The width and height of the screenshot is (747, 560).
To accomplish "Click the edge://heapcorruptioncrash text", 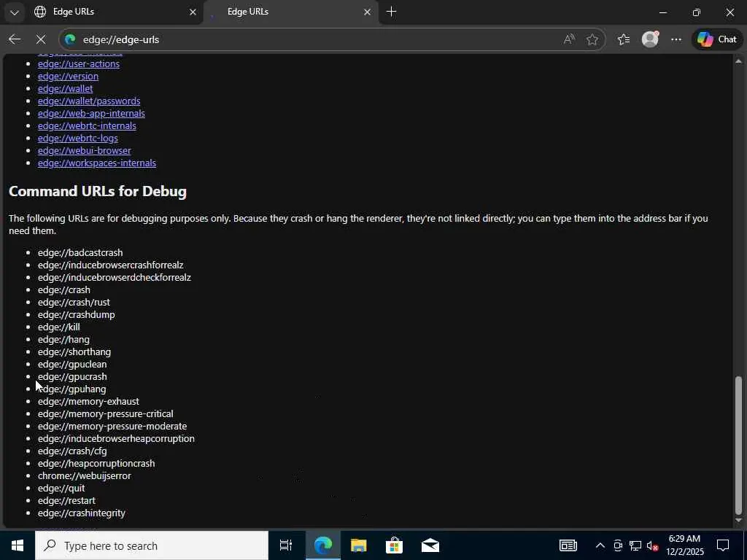I will pos(96,463).
